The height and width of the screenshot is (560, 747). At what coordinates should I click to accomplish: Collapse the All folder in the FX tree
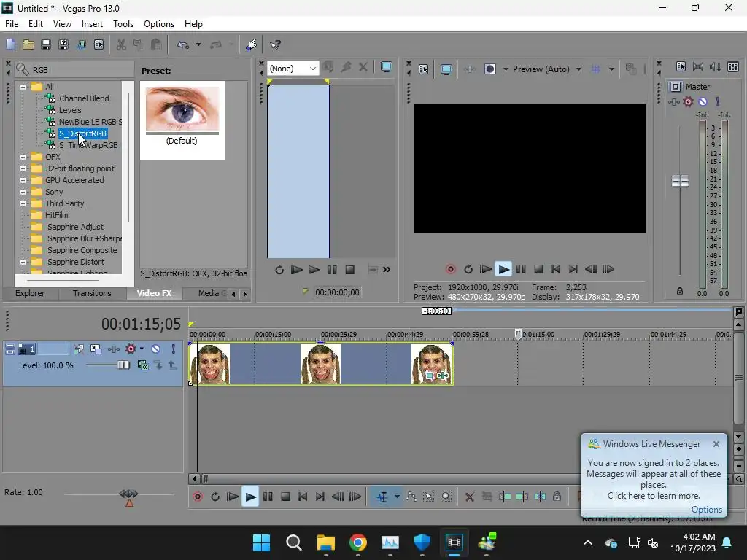coord(23,87)
